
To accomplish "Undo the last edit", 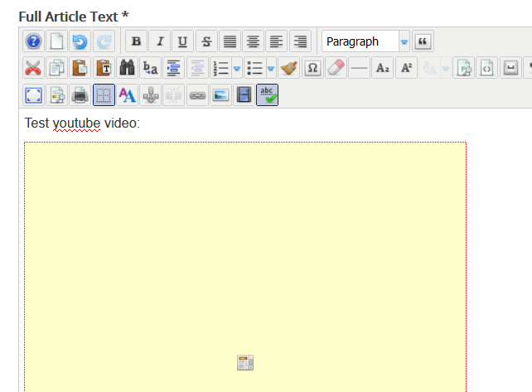I will [x=80, y=41].
